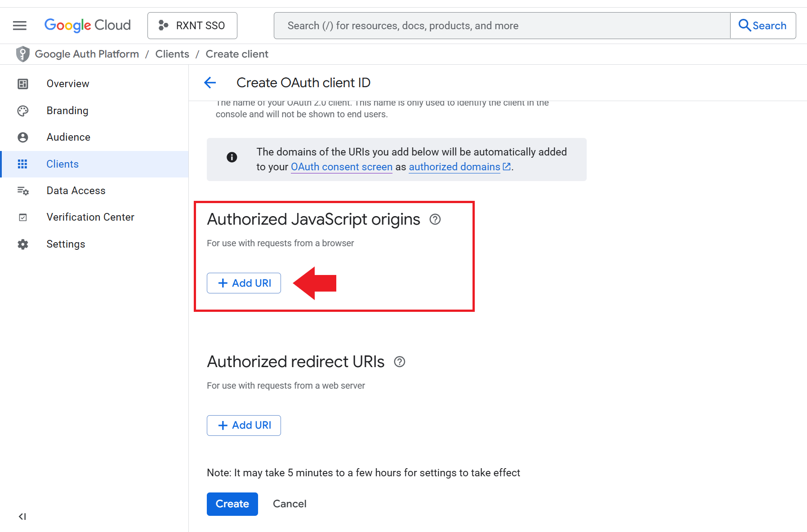
Task: Open Overview in the sidebar
Action: pos(68,84)
